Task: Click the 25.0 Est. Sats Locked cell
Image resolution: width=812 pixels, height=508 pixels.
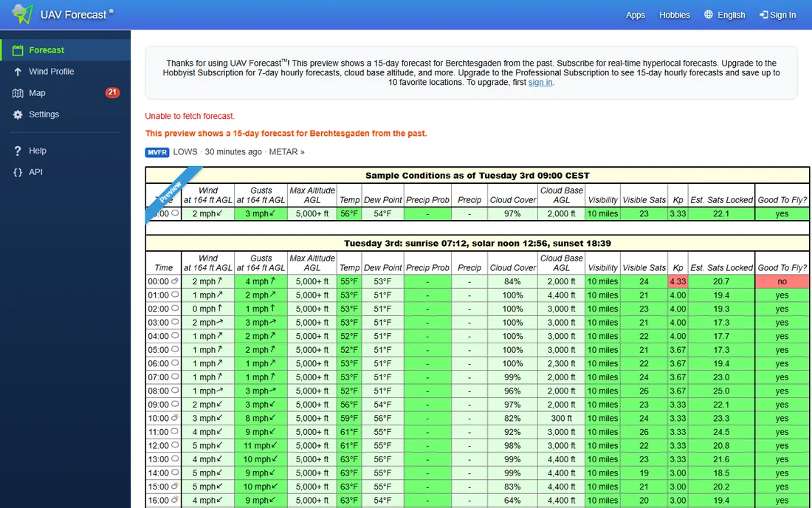Action: click(721, 391)
